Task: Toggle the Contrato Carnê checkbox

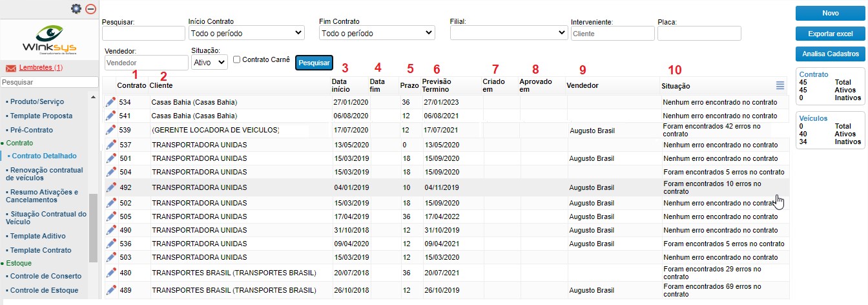Action: (x=236, y=59)
